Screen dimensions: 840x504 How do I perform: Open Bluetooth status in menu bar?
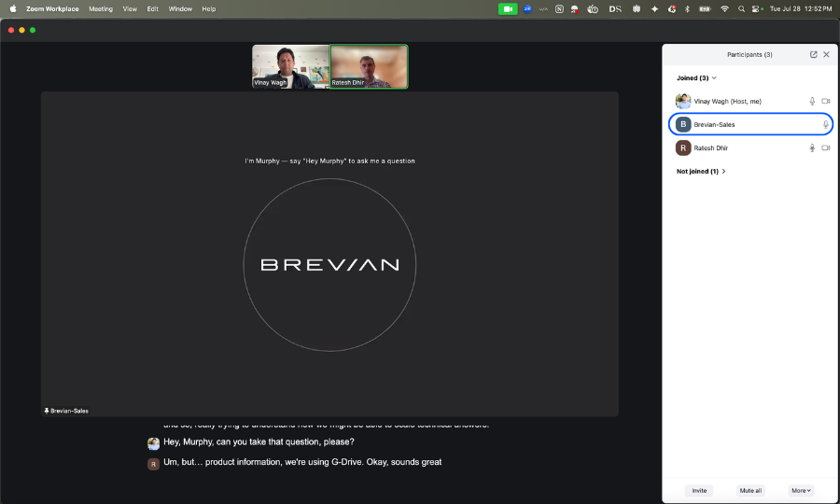(687, 9)
